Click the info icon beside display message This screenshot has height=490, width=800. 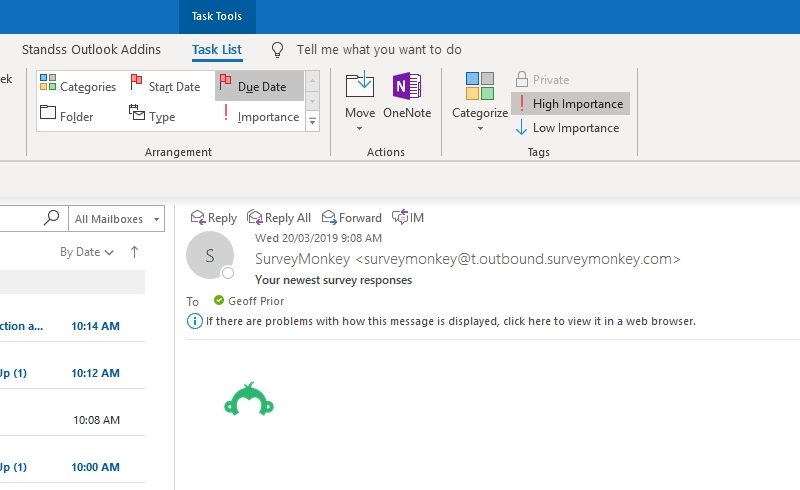click(x=194, y=321)
